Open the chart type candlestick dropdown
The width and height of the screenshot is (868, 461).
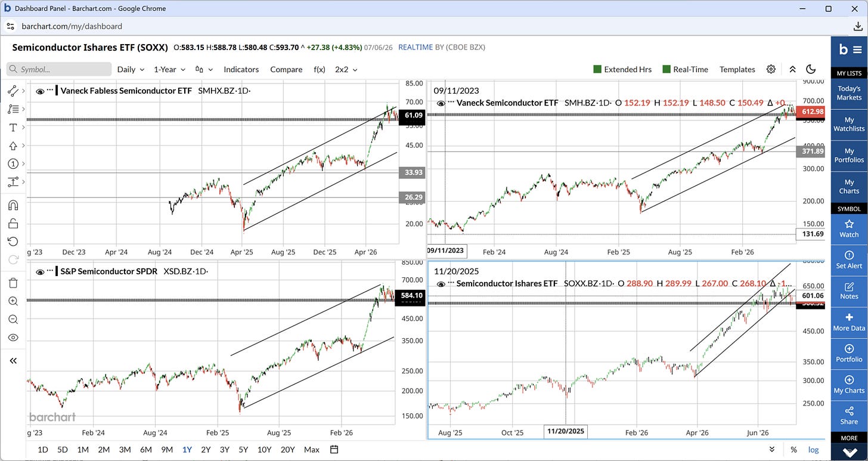(205, 69)
